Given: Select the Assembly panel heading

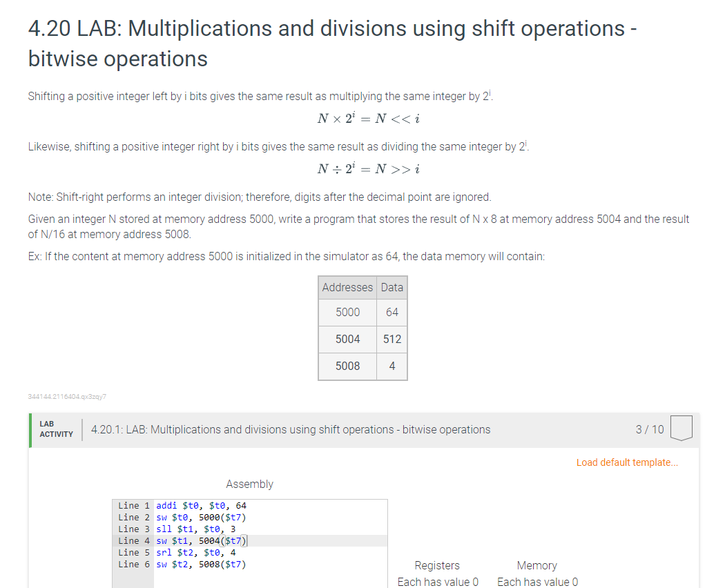Looking at the screenshot, I should tap(249, 484).
